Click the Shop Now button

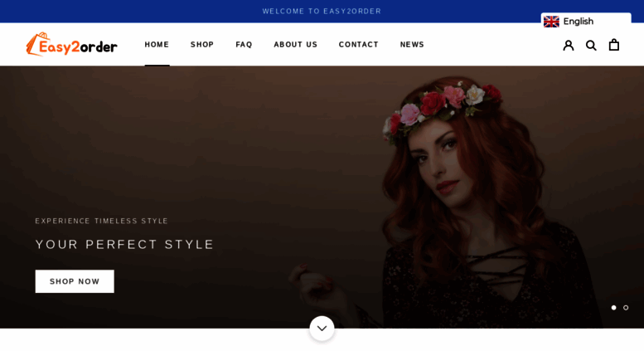click(x=75, y=281)
